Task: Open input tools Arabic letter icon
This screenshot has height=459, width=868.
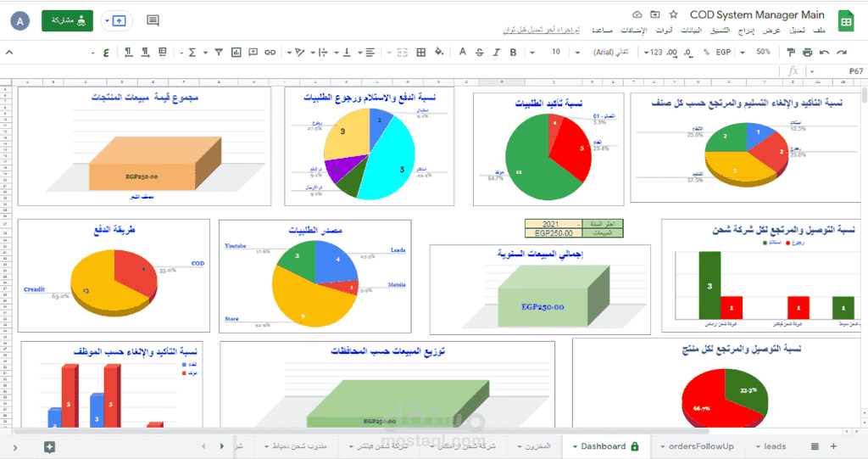Action: click(106, 52)
